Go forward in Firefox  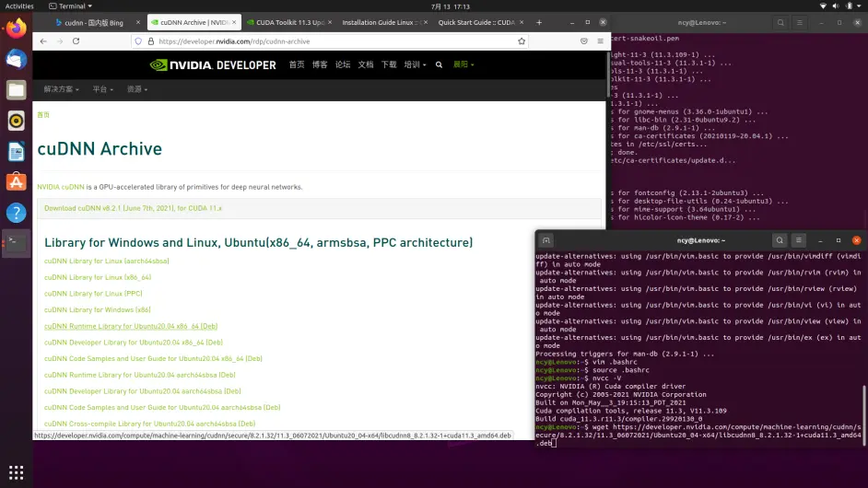click(59, 41)
